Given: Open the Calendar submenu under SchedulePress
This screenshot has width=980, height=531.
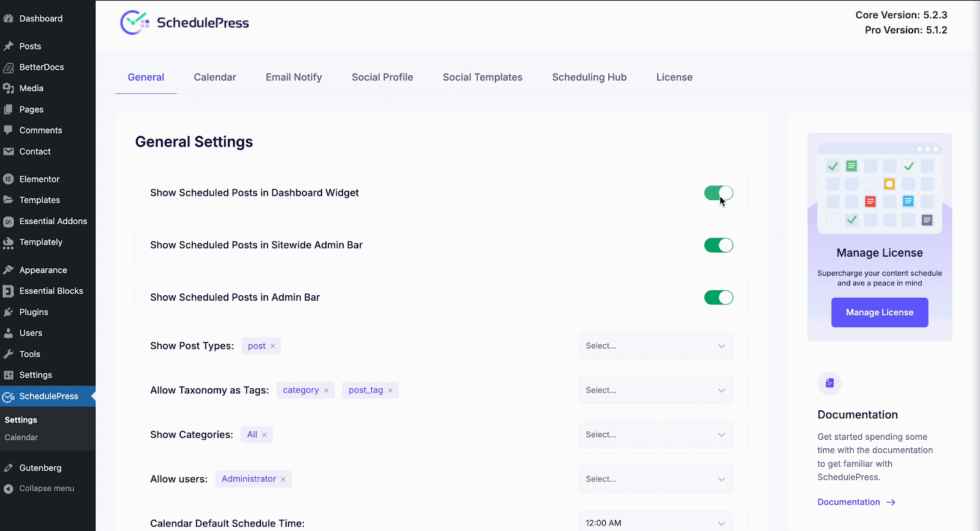Looking at the screenshot, I should (21, 438).
